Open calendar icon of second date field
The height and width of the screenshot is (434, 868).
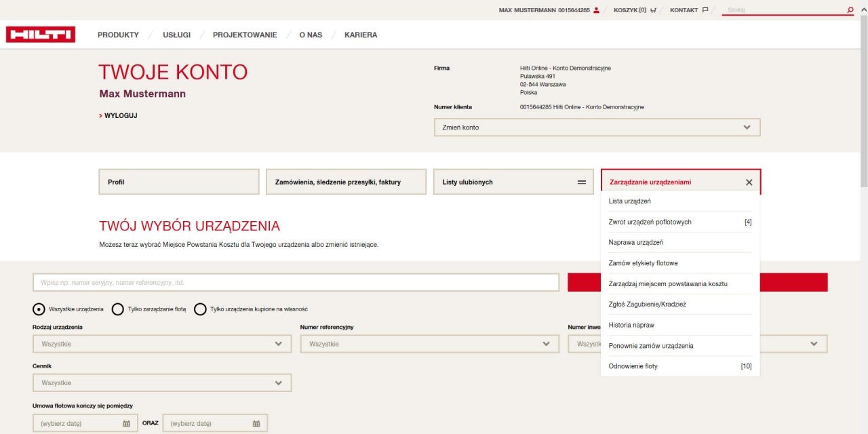pyautogui.click(x=256, y=423)
